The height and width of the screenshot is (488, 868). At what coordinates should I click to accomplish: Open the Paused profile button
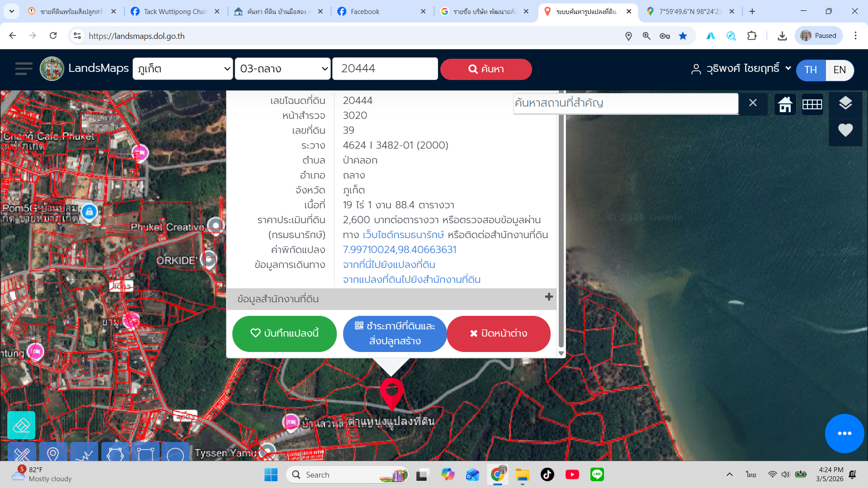819,36
